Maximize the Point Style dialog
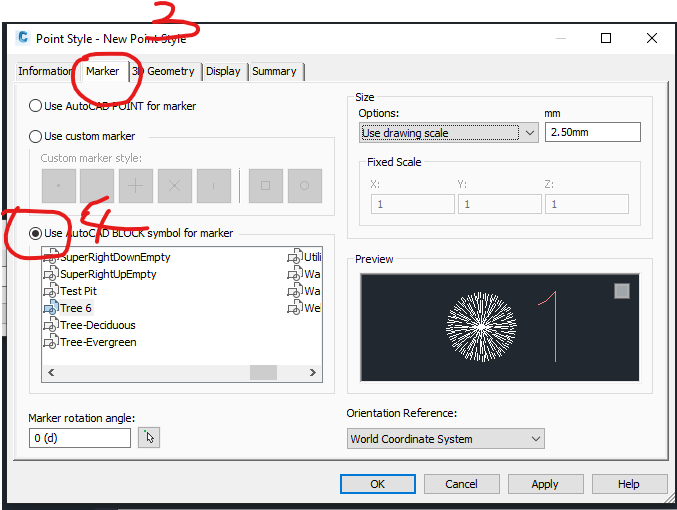The image size is (677, 510). click(x=606, y=38)
